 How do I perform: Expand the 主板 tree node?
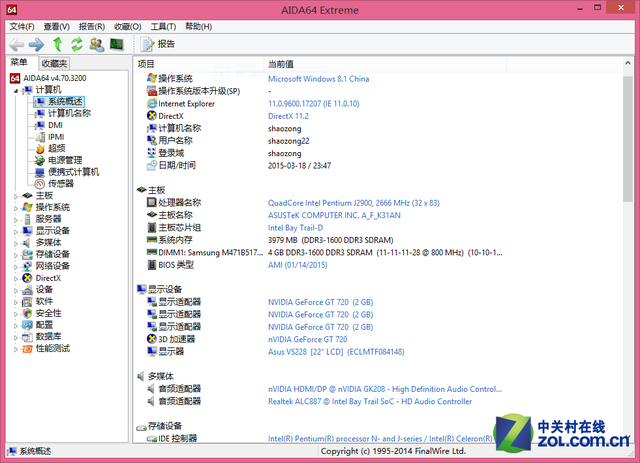click(16, 196)
